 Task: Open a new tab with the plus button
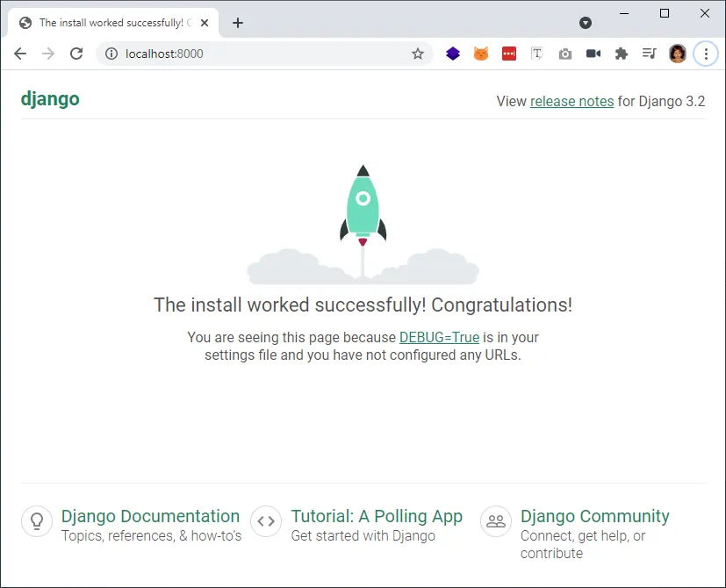(x=238, y=23)
